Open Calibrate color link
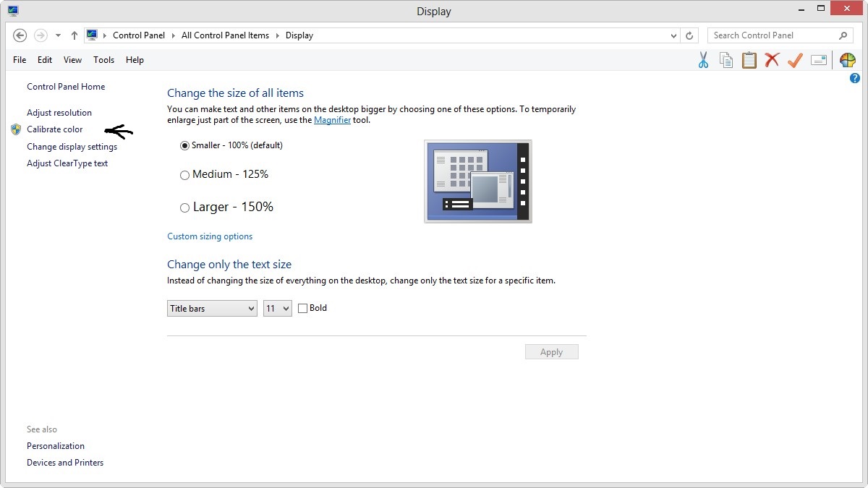The width and height of the screenshot is (868, 488). [55, 129]
